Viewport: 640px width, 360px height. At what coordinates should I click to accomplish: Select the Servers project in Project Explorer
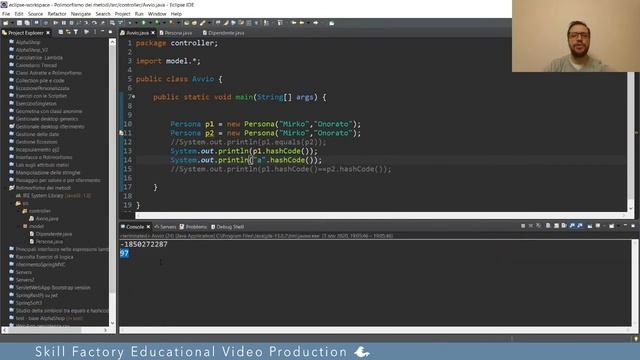[x=20, y=272]
